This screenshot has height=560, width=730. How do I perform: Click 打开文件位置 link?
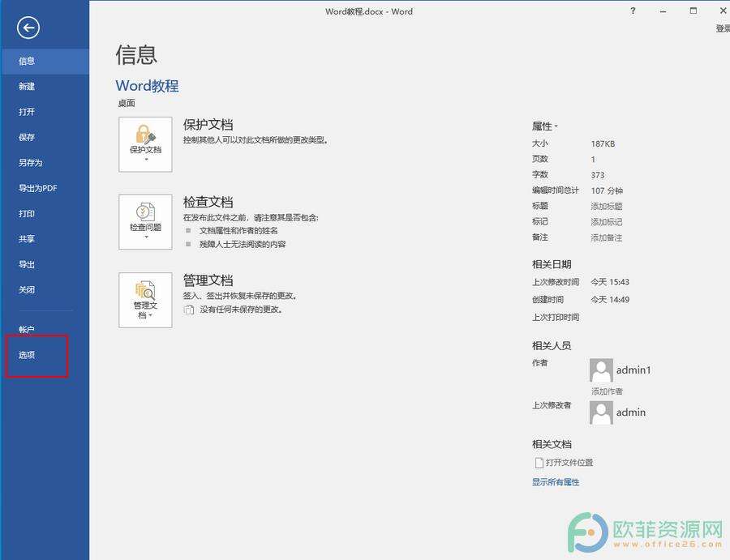[569, 462]
